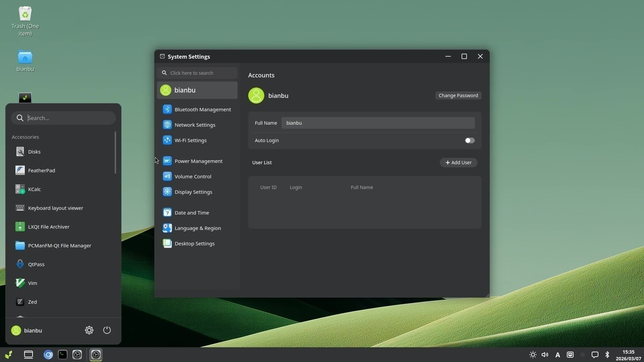Screen dimensions: 644x362
Task: Open Network Settings page
Action: [197, 125]
